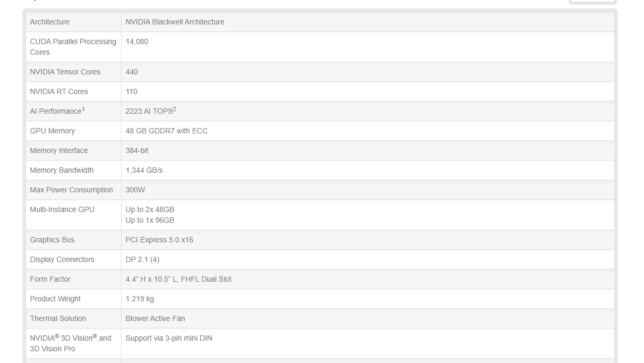Click the Memory Interface 384-bit value
This screenshot has width=644, height=363.
[x=137, y=150]
